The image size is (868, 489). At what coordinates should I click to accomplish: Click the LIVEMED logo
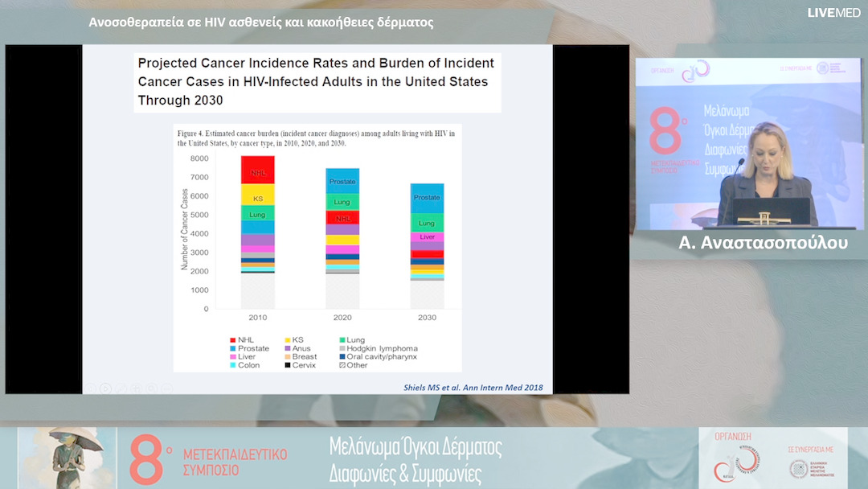point(833,13)
